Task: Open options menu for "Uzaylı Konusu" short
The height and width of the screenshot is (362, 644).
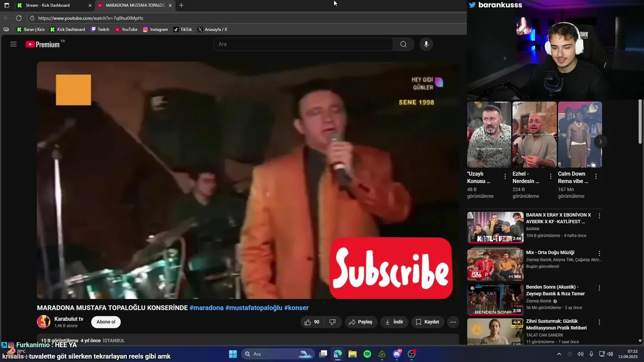Action: (505, 176)
